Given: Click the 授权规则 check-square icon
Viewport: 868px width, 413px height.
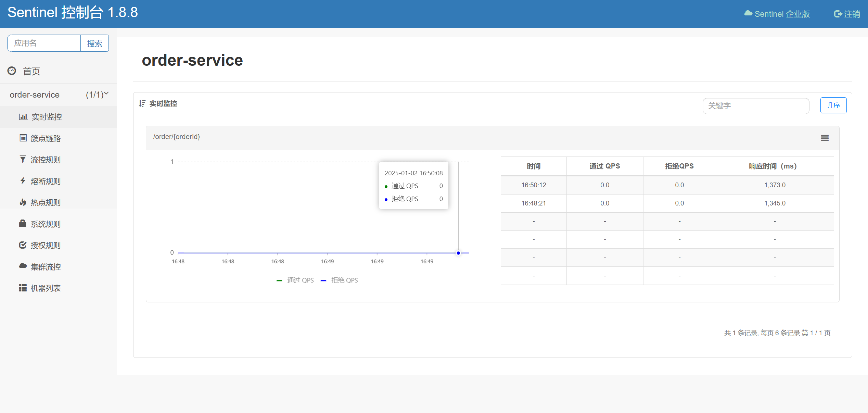Looking at the screenshot, I should [x=23, y=245].
